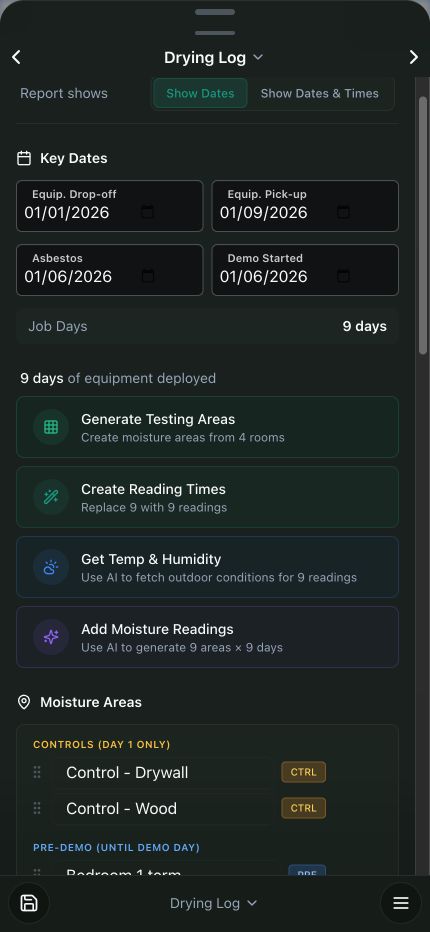
Task: Click Generate Testing Areas
Action: pos(207,427)
